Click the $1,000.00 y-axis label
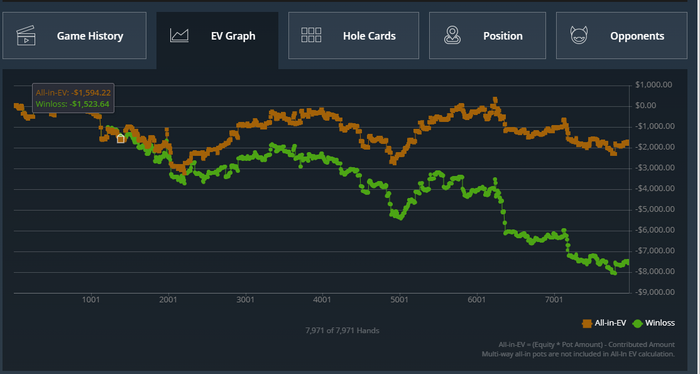700x374 pixels. pyautogui.click(x=654, y=85)
